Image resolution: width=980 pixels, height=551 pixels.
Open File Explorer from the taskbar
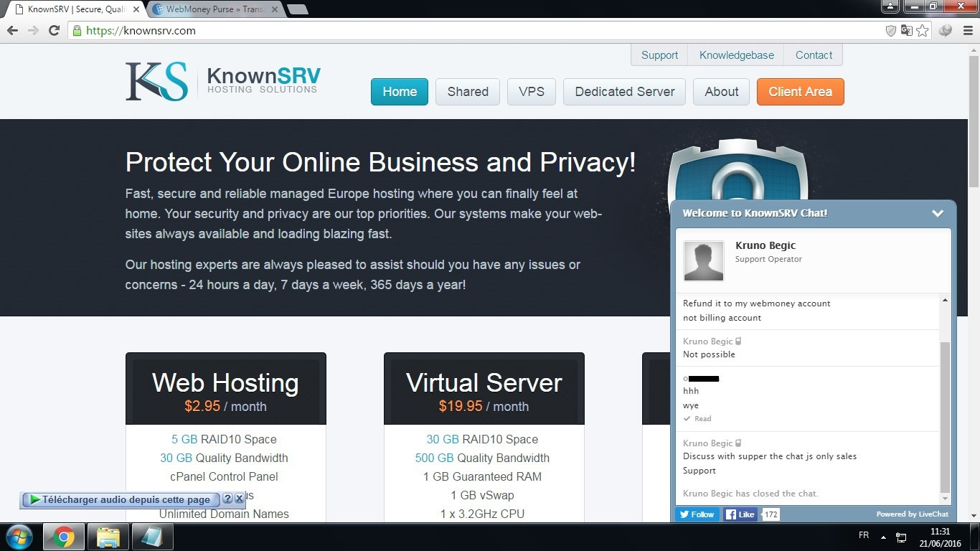pyautogui.click(x=108, y=537)
